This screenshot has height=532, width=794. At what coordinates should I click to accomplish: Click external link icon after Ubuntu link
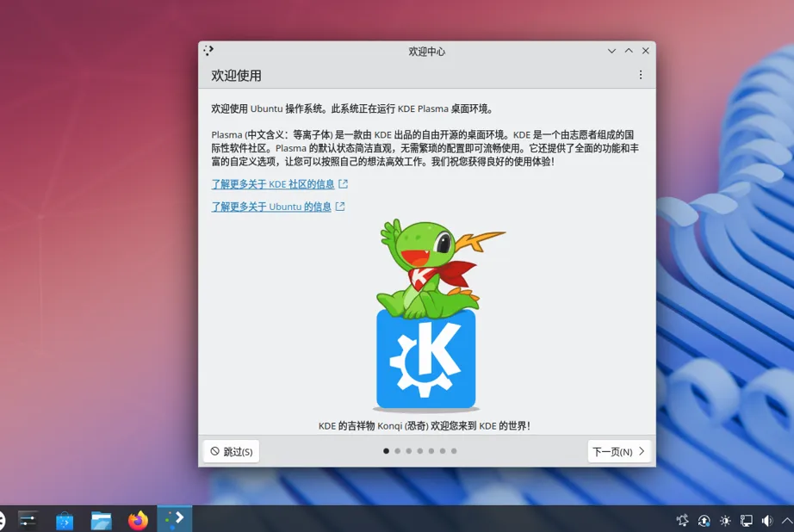pyautogui.click(x=340, y=207)
